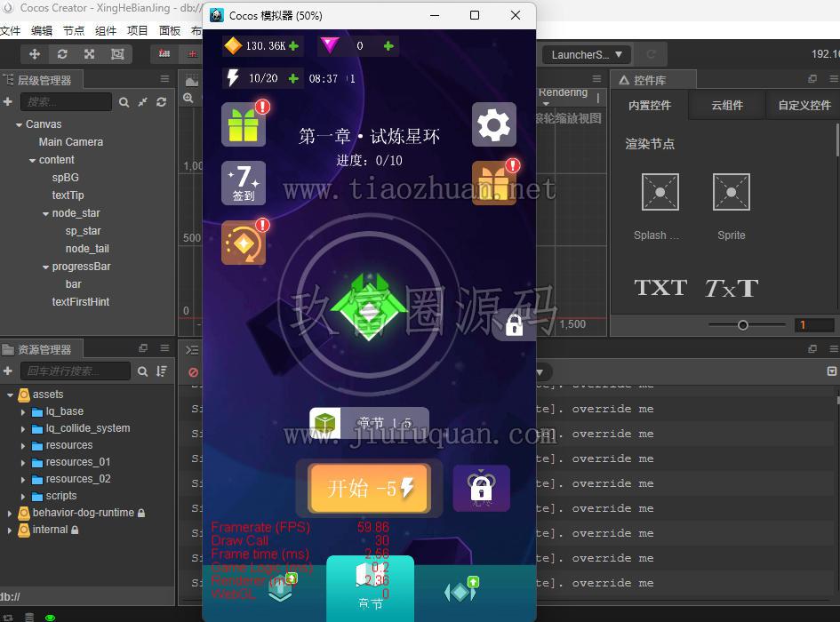
Task: Open the 章节 1-5 chapter selector
Action: click(369, 423)
